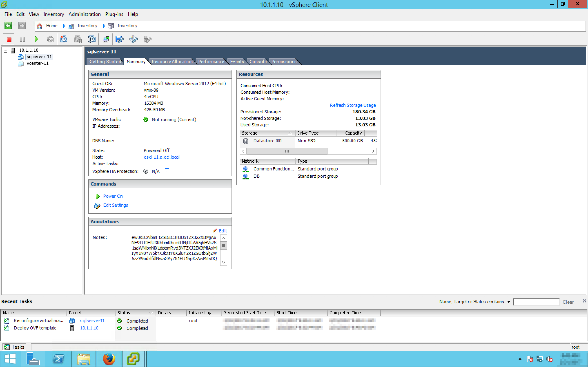Collapse the 10.1.1.10 host tree node

(6, 51)
